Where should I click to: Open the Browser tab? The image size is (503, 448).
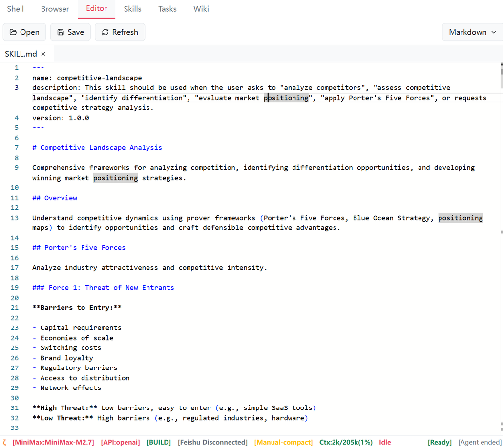click(55, 9)
